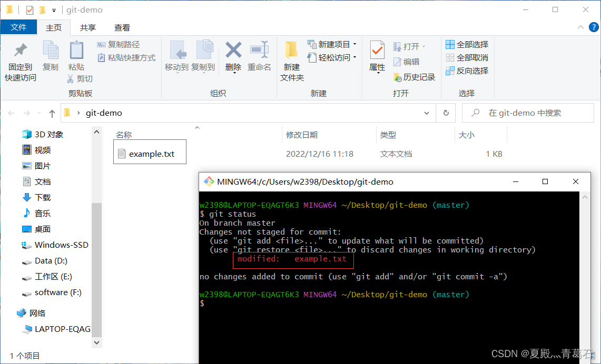Click Copy path (复制路径)
The height and width of the screenshot is (364, 601).
[119, 45]
